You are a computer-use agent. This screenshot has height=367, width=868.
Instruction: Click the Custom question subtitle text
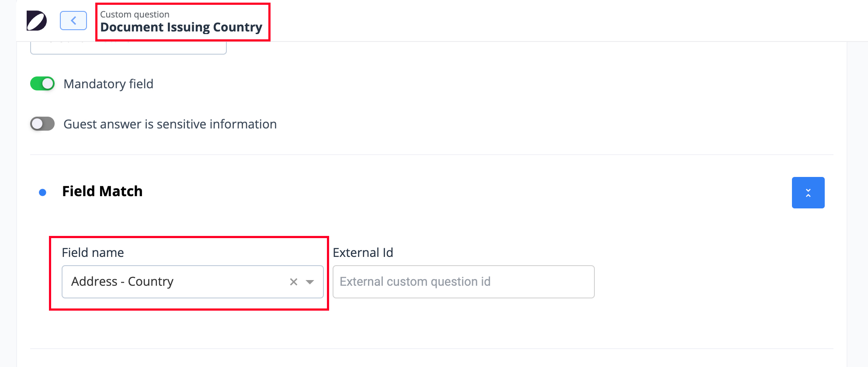135,14
